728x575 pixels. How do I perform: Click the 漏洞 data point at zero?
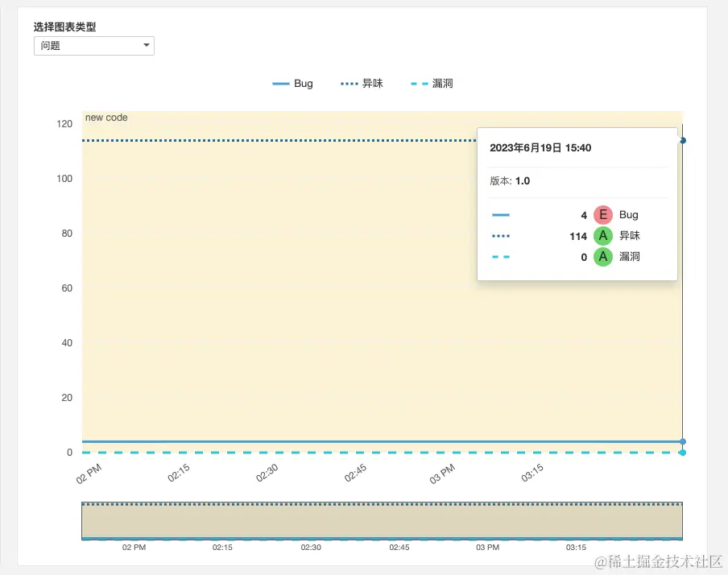683,453
